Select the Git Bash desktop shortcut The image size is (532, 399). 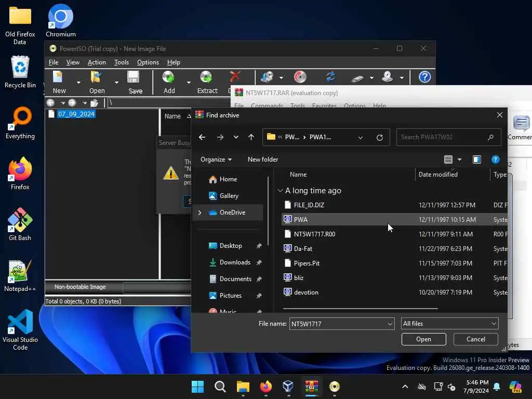[x=20, y=224]
